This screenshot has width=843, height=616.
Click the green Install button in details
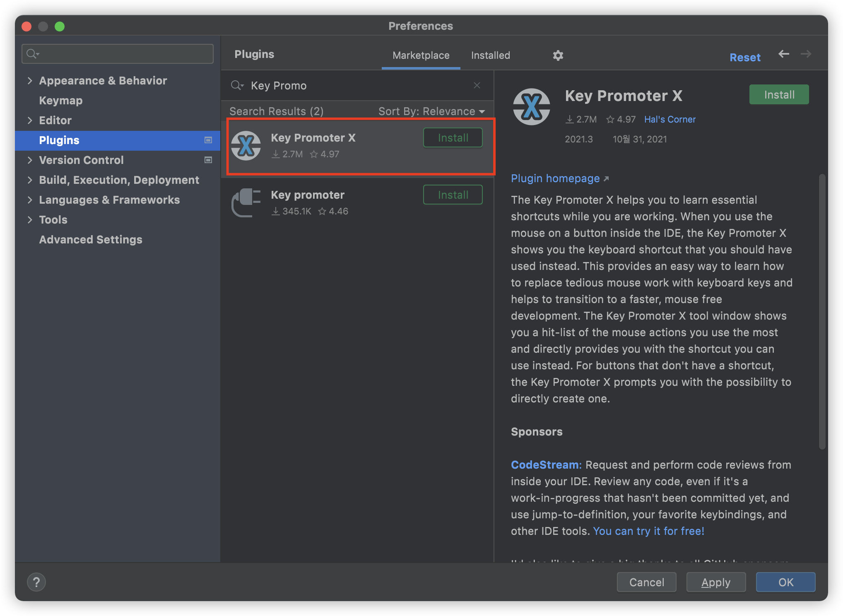[x=779, y=94]
